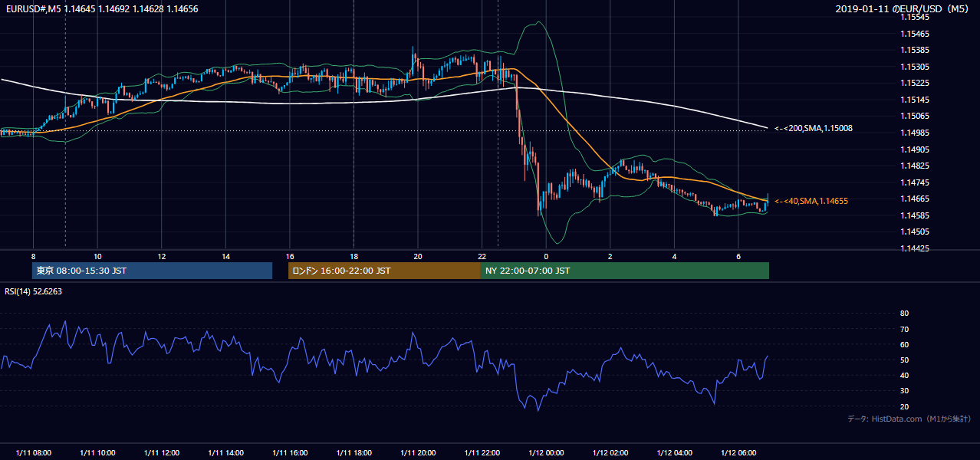Select the ロンドン 16:00-22:00 JST session bar
The width and height of the screenshot is (980, 460).
[384, 271]
